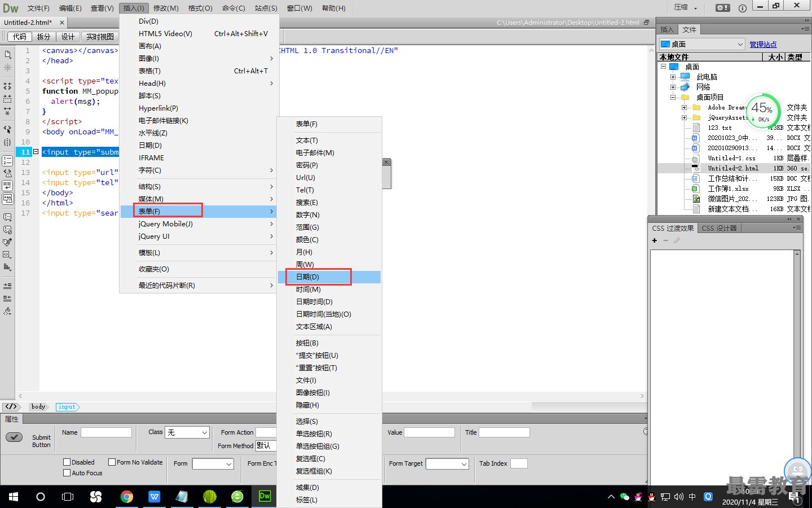Click the Name input field
The width and height of the screenshot is (812, 508).
[x=106, y=432]
